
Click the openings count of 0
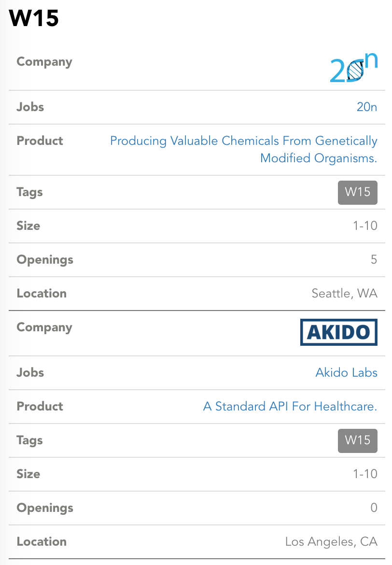tap(373, 508)
